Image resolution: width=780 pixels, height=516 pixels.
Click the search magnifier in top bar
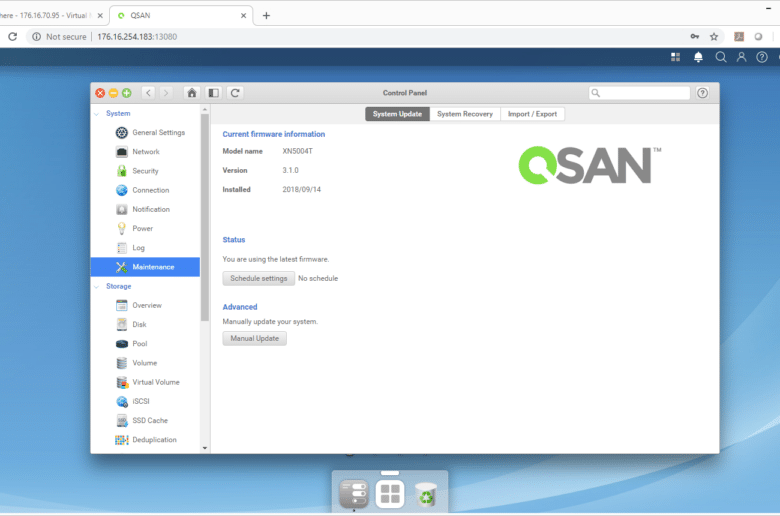pos(720,57)
